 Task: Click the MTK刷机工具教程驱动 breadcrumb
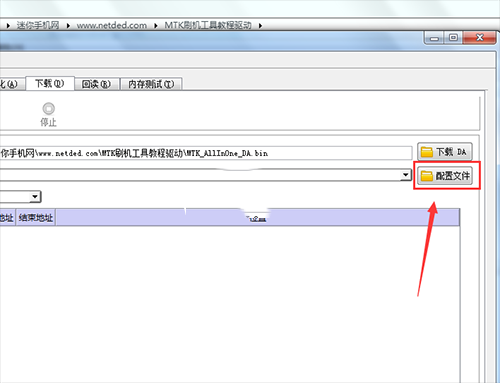point(208,25)
